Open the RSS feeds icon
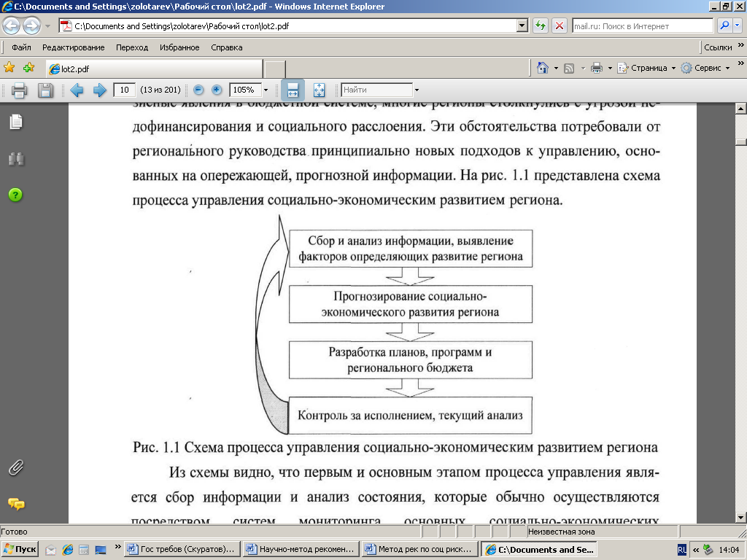The image size is (747, 560). coord(569,68)
